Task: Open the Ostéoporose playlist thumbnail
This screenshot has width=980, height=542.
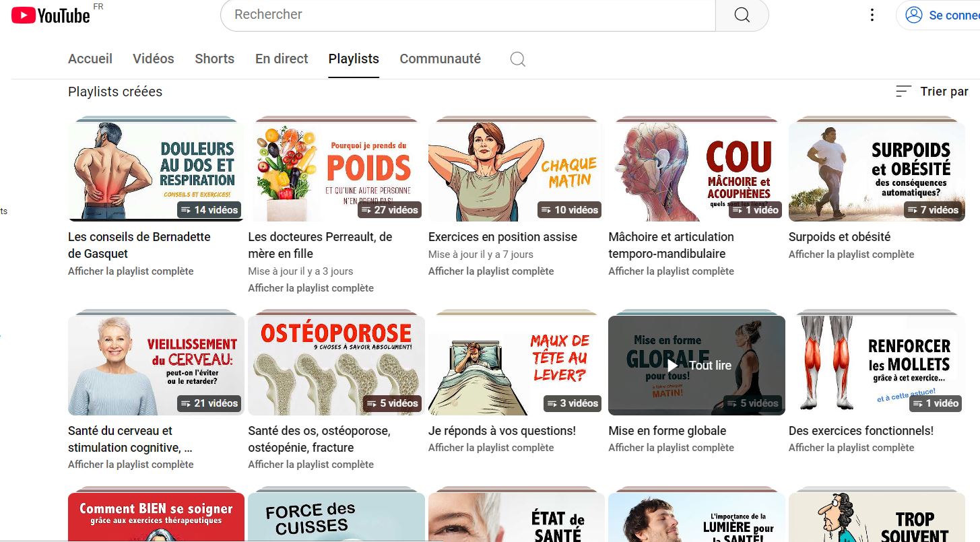Action: (336, 366)
